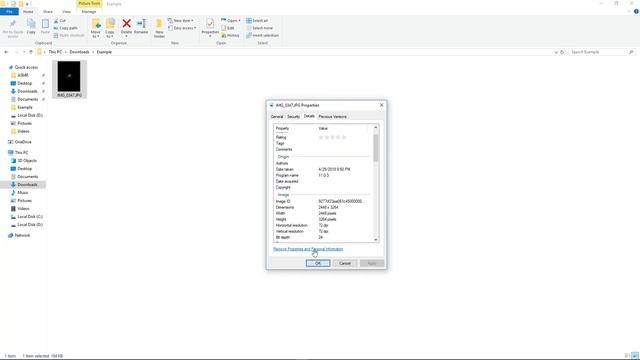Create a New folder from the ribbon

pos(159,28)
